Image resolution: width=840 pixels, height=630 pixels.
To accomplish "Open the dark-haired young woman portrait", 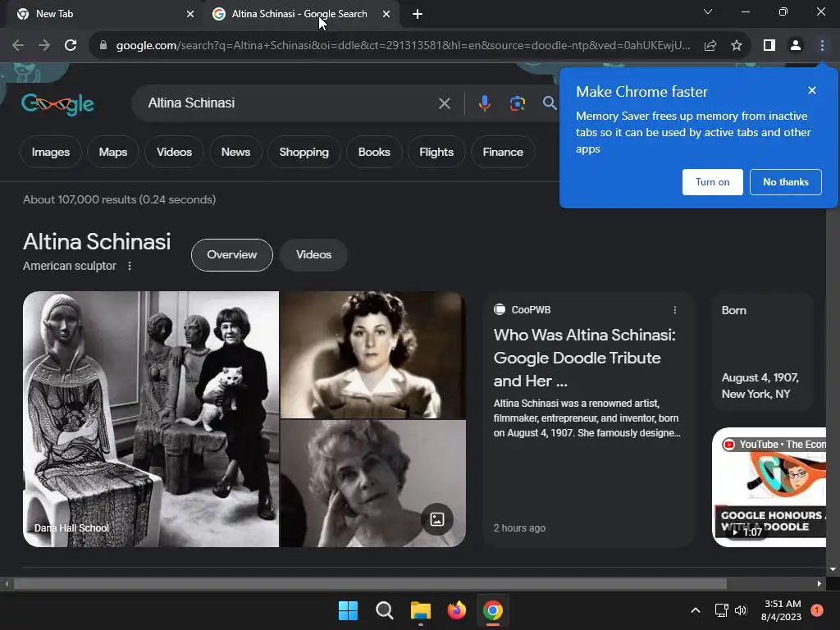I will pos(373,354).
